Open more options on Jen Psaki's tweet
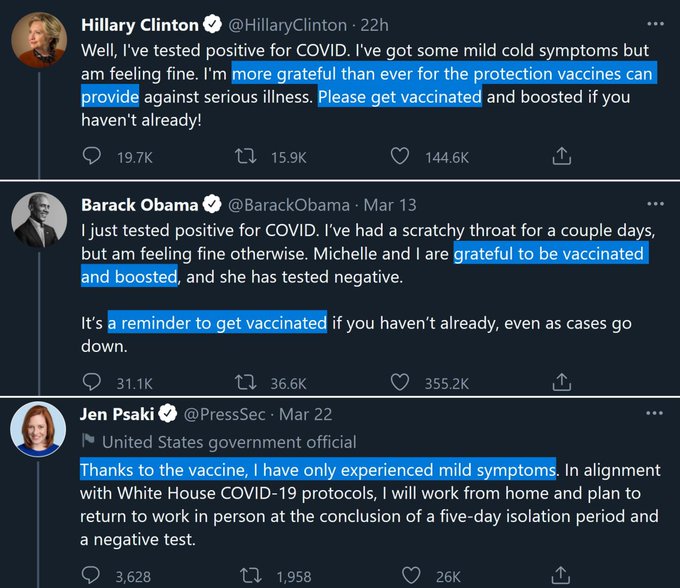This screenshot has width=680, height=588. pos(655,412)
